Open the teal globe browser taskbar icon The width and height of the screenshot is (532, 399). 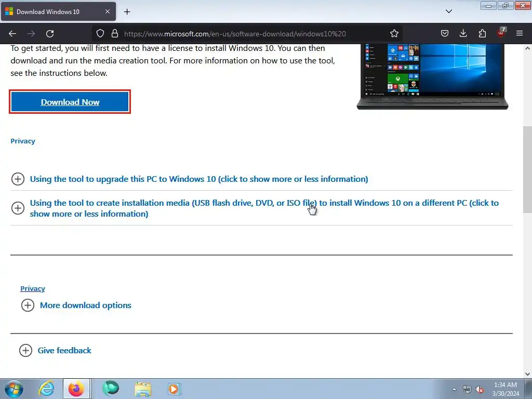(x=111, y=389)
